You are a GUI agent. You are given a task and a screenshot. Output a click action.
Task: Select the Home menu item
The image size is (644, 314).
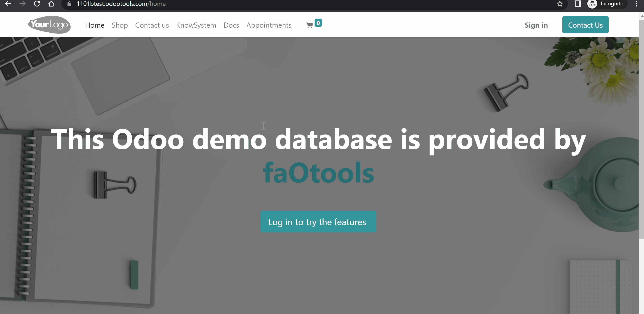tap(95, 25)
